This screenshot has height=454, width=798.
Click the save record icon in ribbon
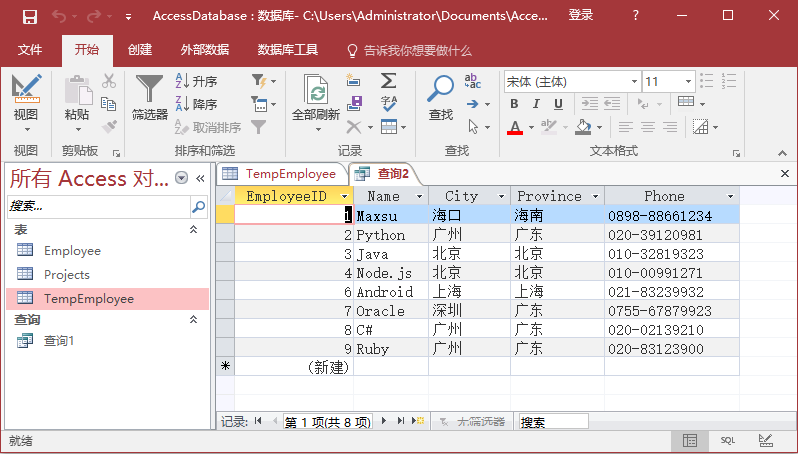point(353,102)
